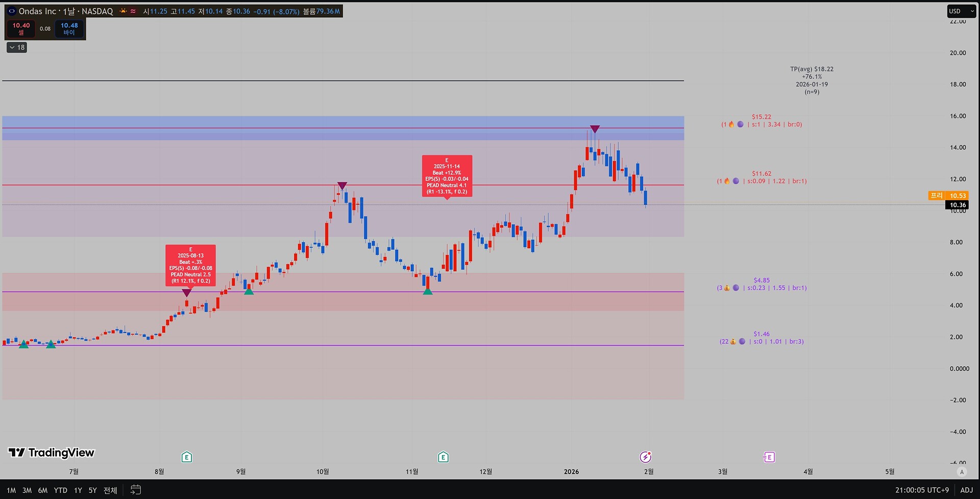Click the wavy approximate-data icon beside the sun
The width and height of the screenshot is (980, 499).
click(133, 11)
